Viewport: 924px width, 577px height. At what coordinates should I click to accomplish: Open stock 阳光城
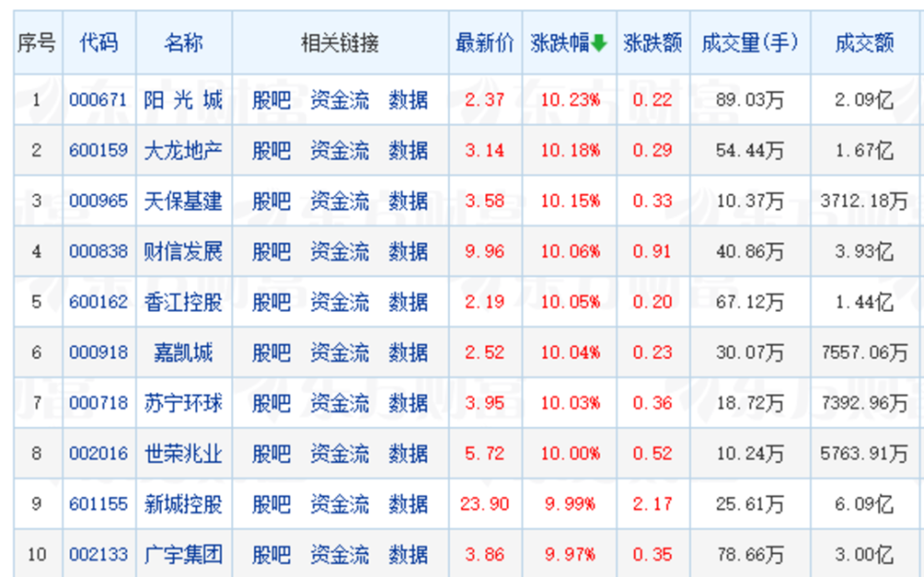183,100
